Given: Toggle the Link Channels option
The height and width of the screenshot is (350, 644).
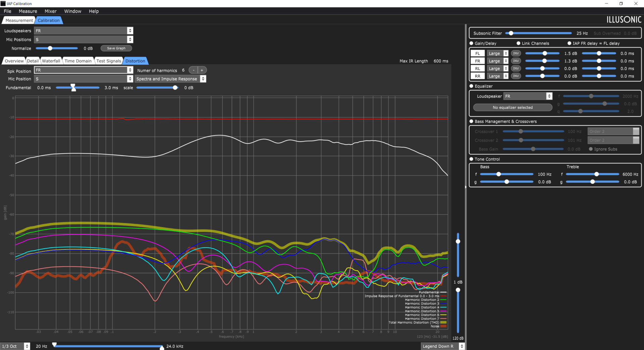Looking at the screenshot, I should pos(518,43).
